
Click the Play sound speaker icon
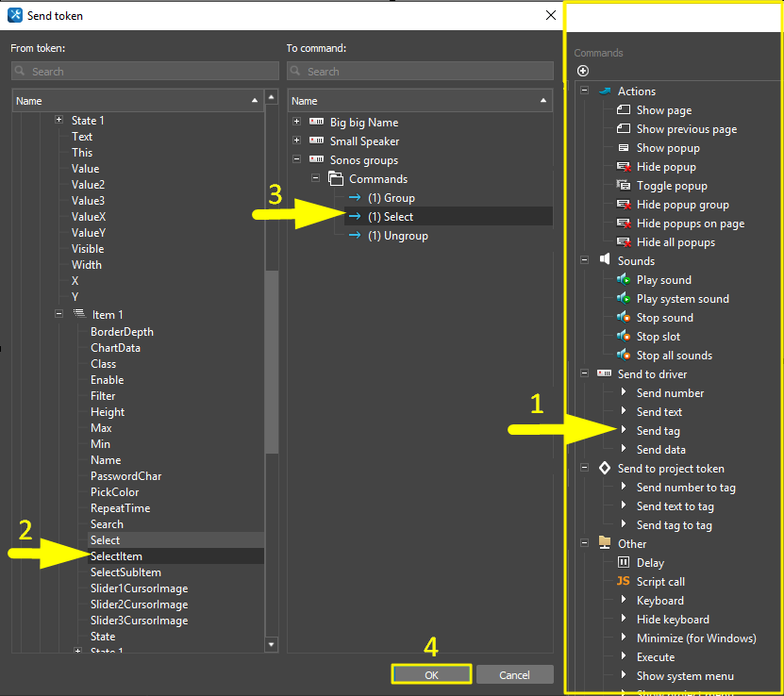[x=623, y=280]
